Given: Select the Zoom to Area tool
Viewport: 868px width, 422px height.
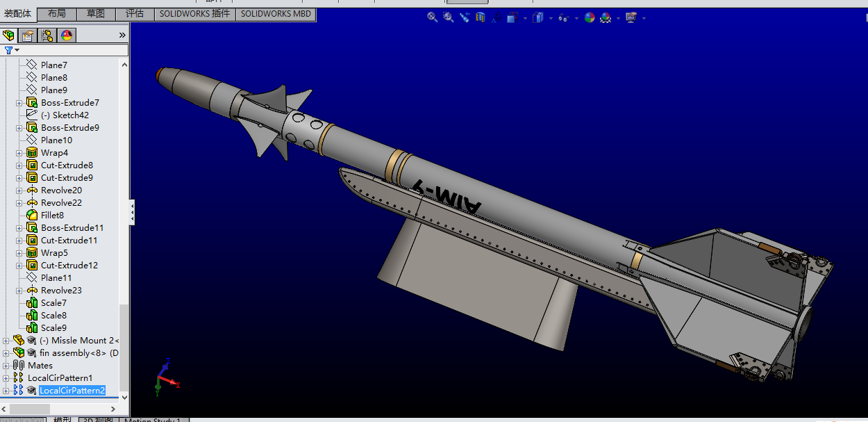Looking at the screenshot, I should click(x=448, y=17).
